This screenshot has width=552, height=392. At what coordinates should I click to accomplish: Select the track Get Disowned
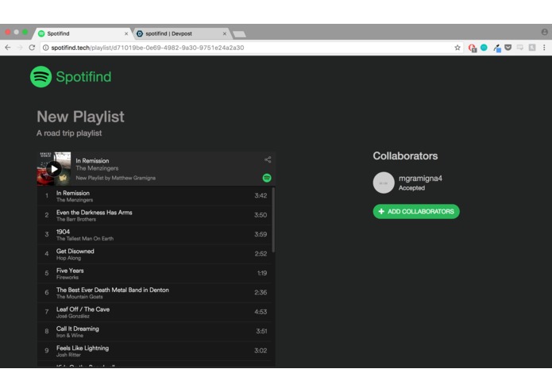[x=154, y=254]
